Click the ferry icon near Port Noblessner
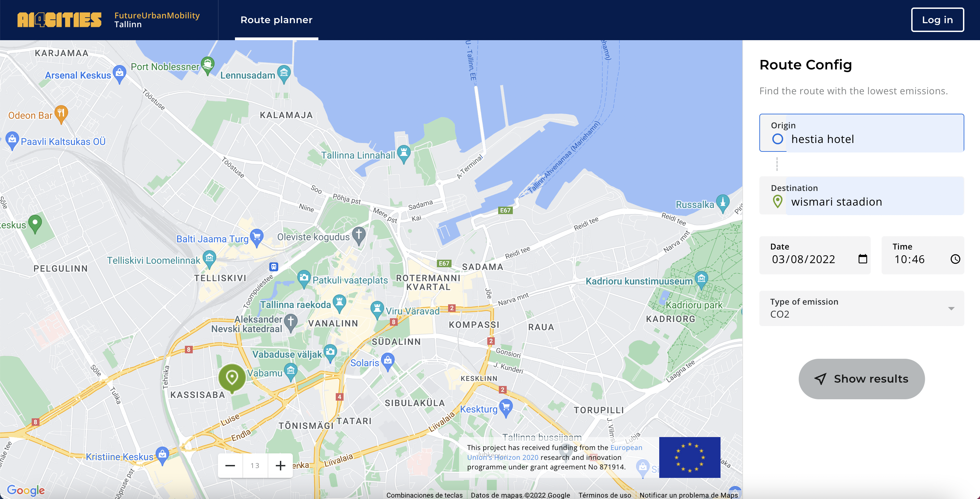Screen dimensions: 980x499 [x=207, y=63]
